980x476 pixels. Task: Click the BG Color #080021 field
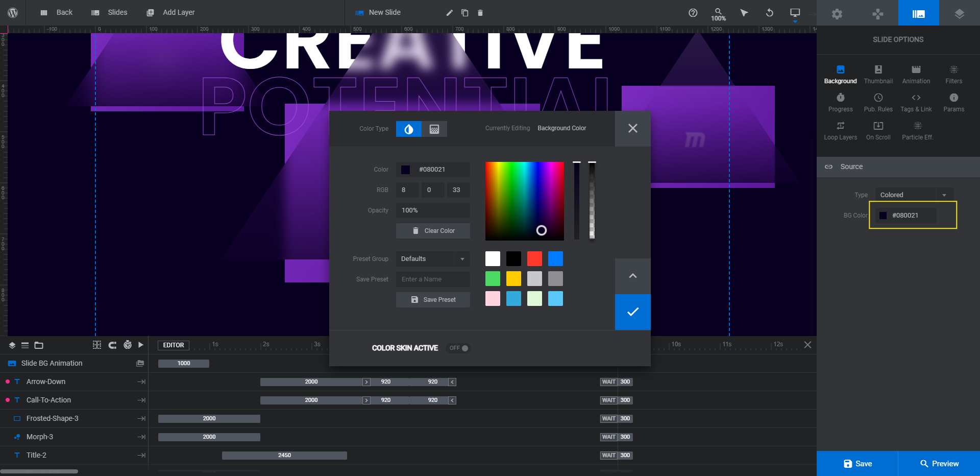pyautogui.click(x=906, y=216)
